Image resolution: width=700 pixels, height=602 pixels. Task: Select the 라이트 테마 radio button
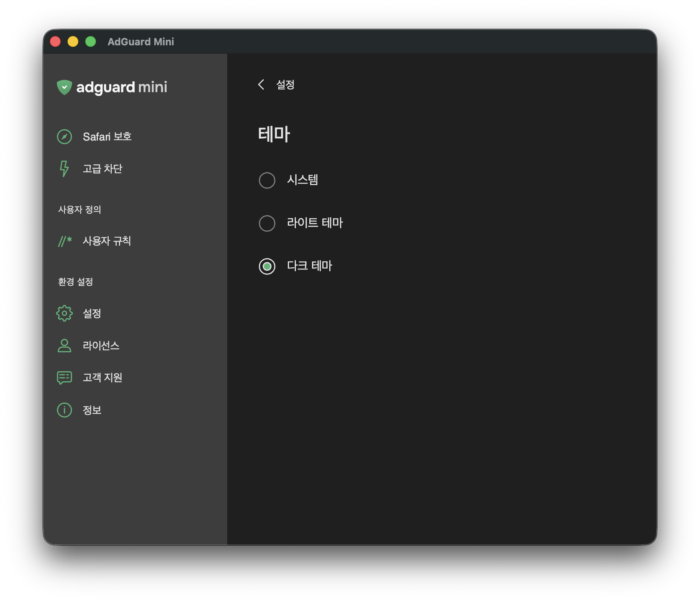267,223
